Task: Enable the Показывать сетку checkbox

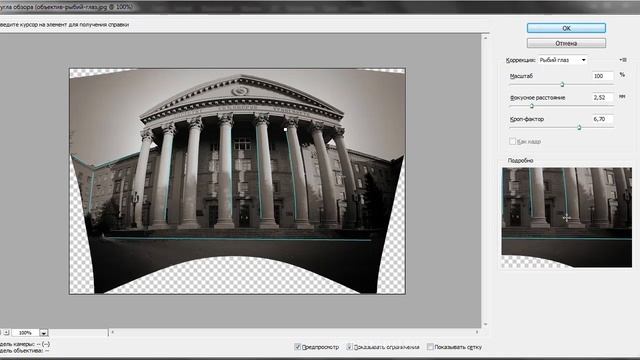Action: [430, 347]
